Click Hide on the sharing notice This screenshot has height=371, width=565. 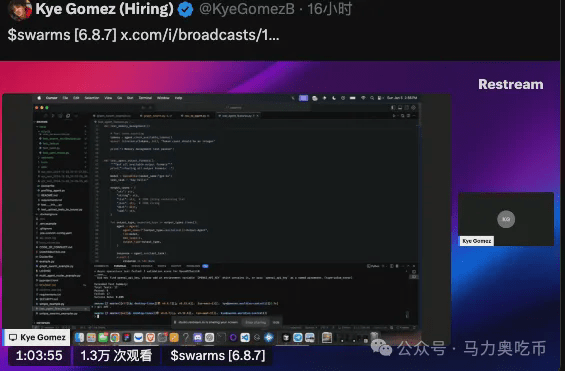tap(276, 322)
